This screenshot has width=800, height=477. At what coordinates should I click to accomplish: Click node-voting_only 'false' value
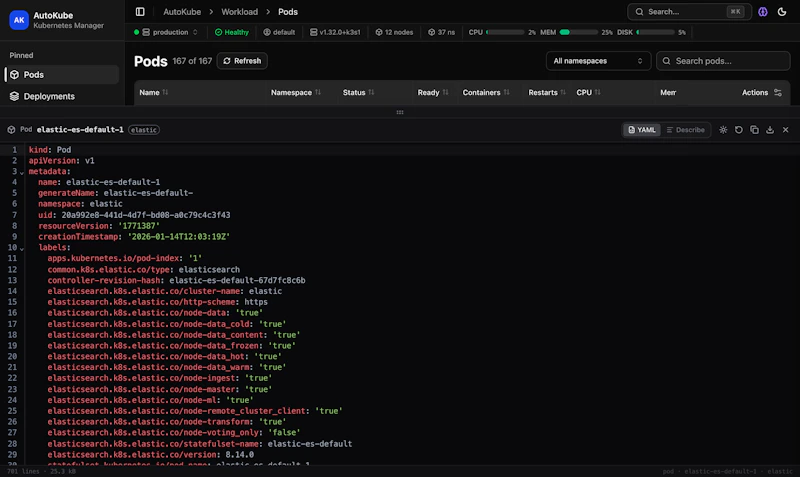click(x=284, y=432)
